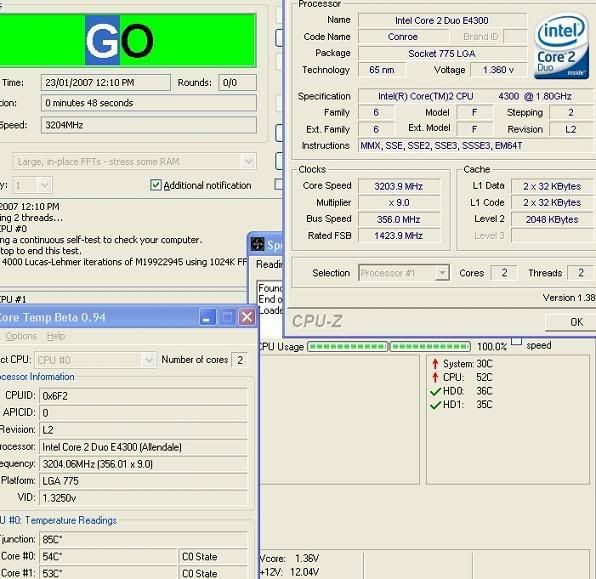Click the Technology value 65 nm
Viewport: 596px width, 579px height.
point(382,70)
